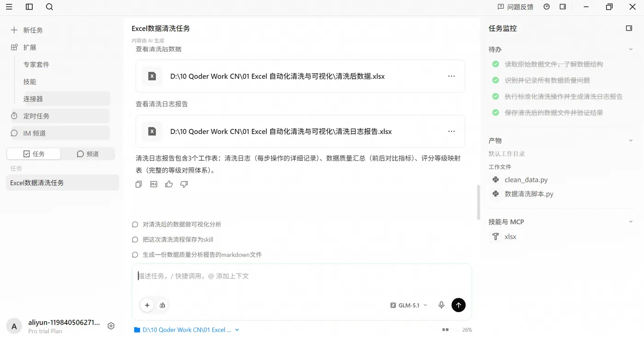Collapse the 产物 section chevron
This screenshot has width=644, height=337.
coord(631,140)
